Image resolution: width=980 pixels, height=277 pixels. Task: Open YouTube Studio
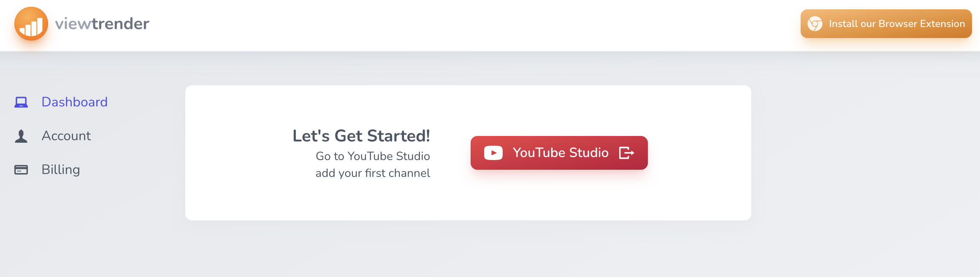(x=559, y=153)
